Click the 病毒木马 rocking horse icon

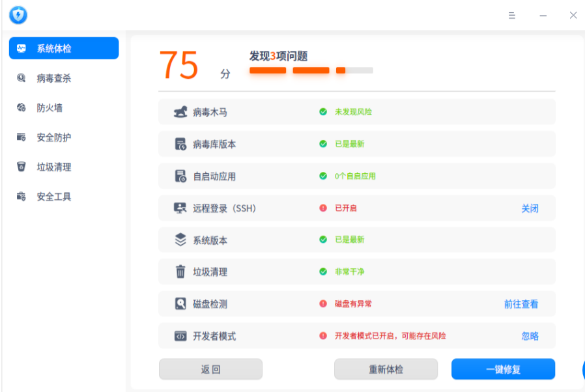point(180,111)
